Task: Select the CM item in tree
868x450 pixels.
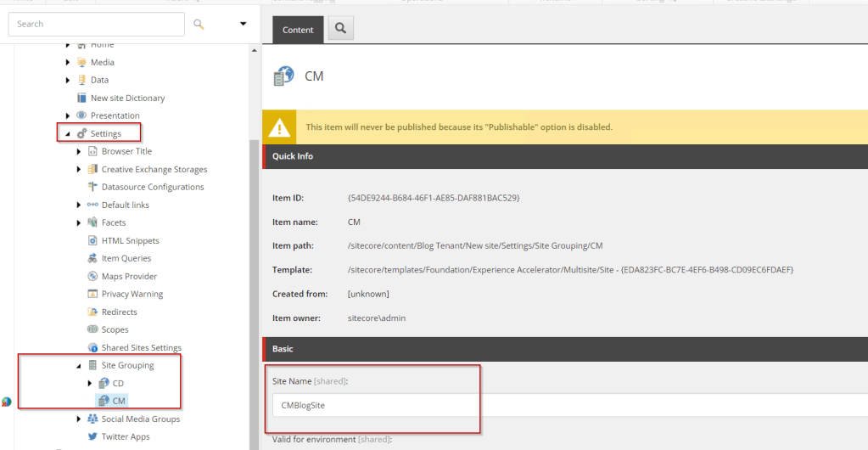Action: click(x=119, y=401)
